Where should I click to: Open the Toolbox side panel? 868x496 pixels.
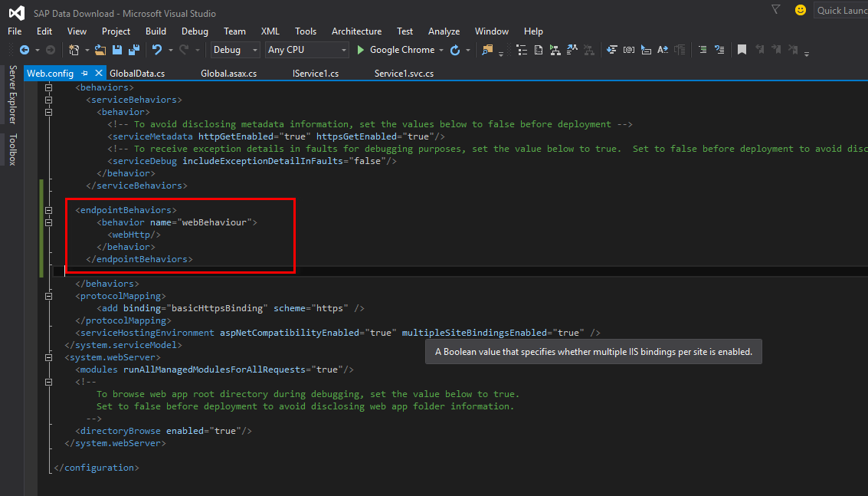(12, 146)
